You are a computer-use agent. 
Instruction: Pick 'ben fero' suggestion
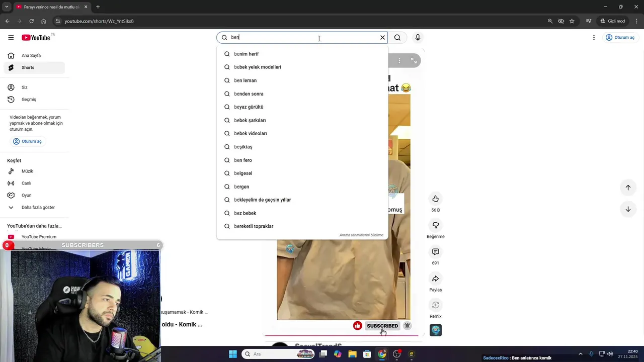(302, 160)
